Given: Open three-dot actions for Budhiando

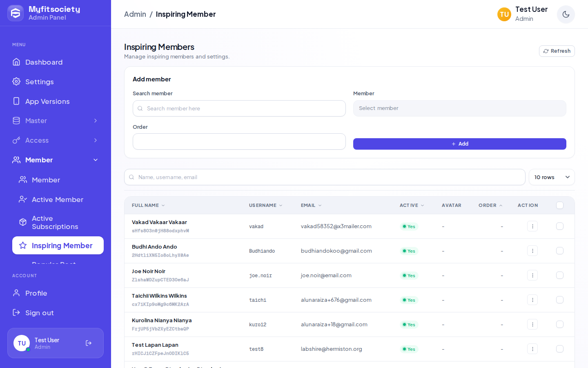Looking at the screenshot, I should [532, 251].
